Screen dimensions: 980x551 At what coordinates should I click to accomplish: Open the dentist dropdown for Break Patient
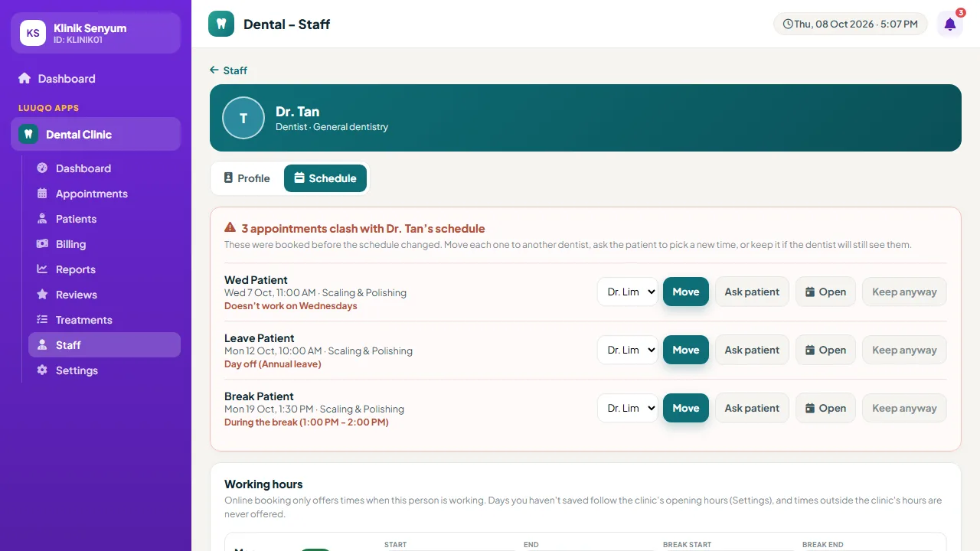click(628, 408)
